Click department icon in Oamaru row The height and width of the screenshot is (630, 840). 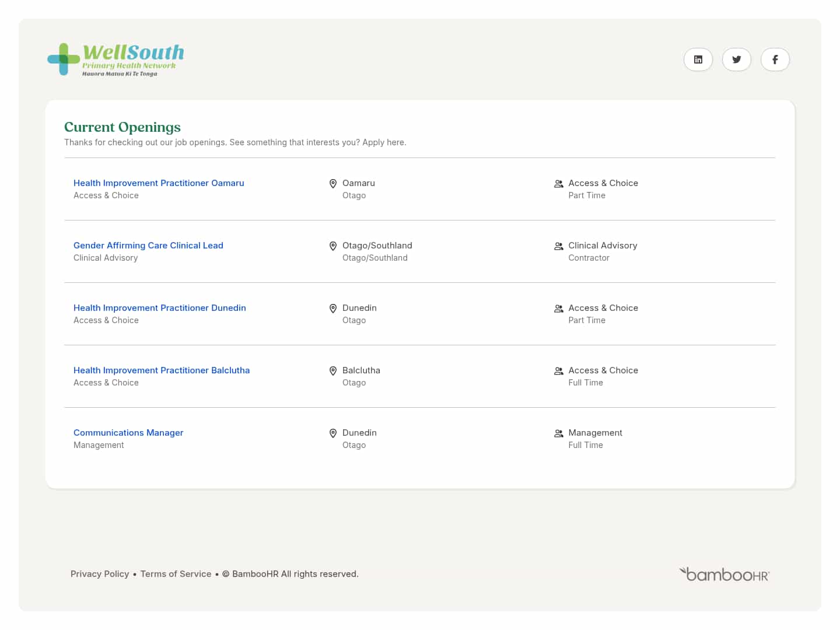tap(559, 184)
